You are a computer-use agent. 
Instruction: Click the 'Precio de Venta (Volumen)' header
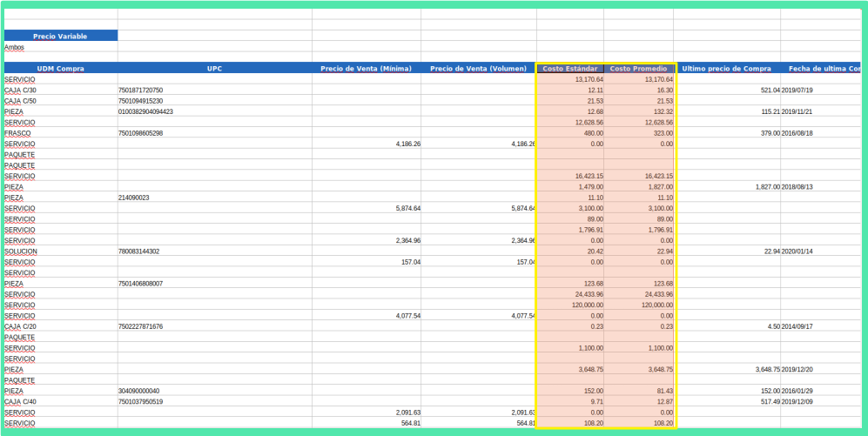coord(478,68)
